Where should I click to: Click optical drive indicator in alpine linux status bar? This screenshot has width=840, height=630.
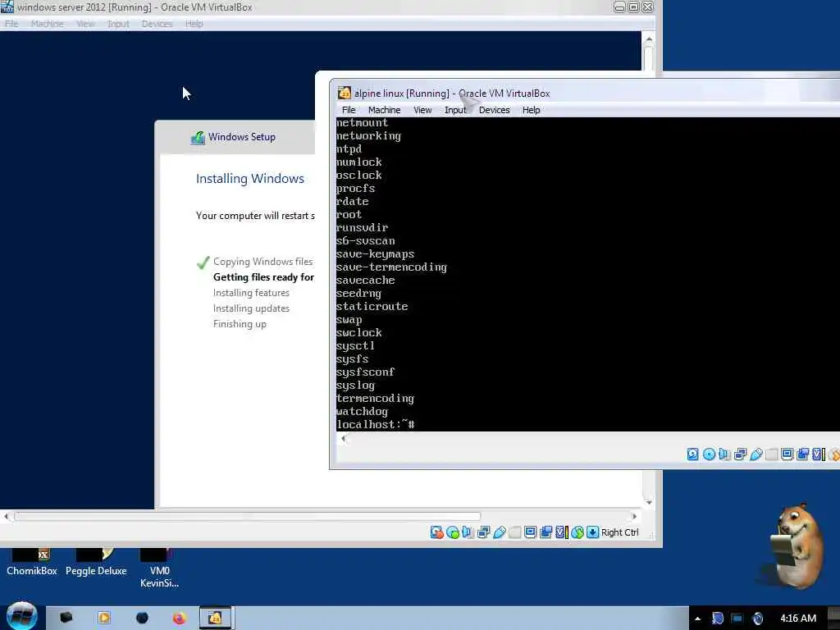709,454
